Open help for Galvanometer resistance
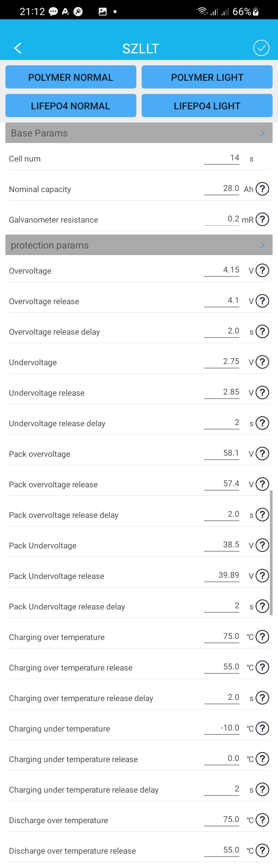278x868 pixels. pos(263,220)
